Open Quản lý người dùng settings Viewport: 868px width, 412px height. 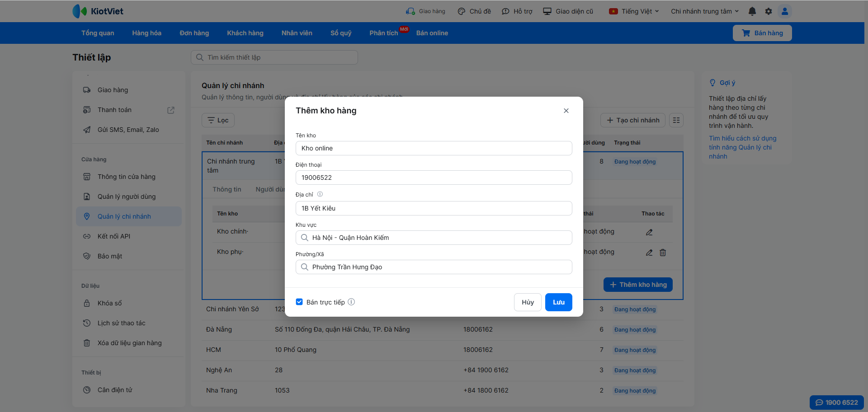point(129,197)
